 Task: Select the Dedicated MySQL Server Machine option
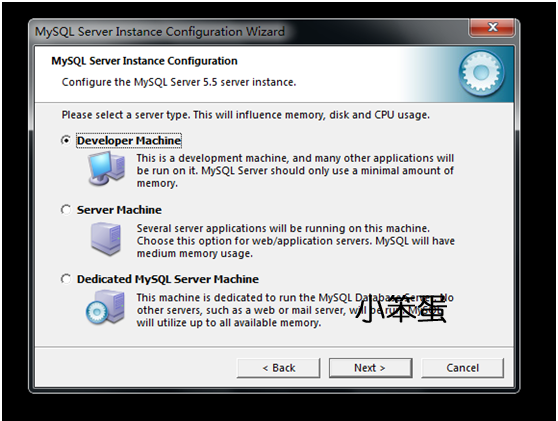[x=66, y=279]
